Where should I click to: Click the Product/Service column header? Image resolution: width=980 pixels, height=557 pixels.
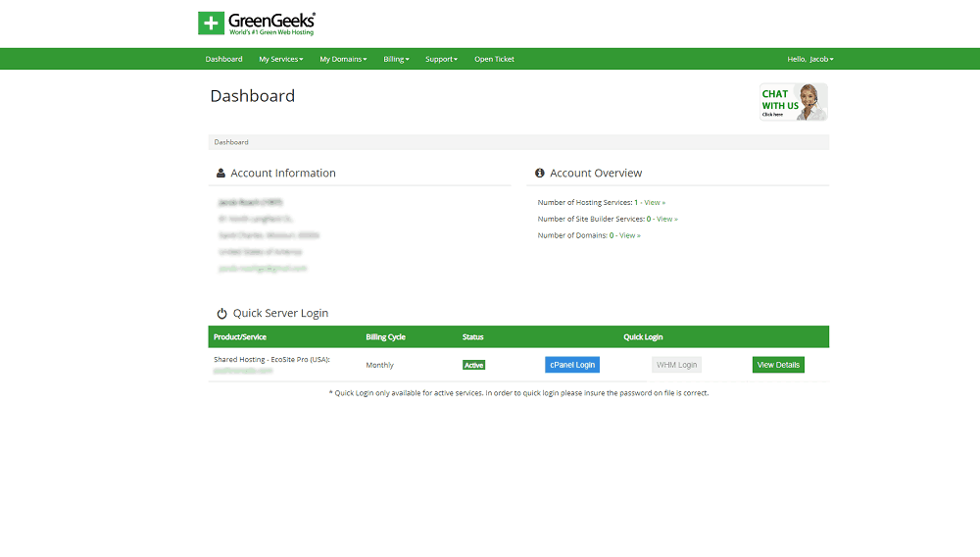coord(240,337)
